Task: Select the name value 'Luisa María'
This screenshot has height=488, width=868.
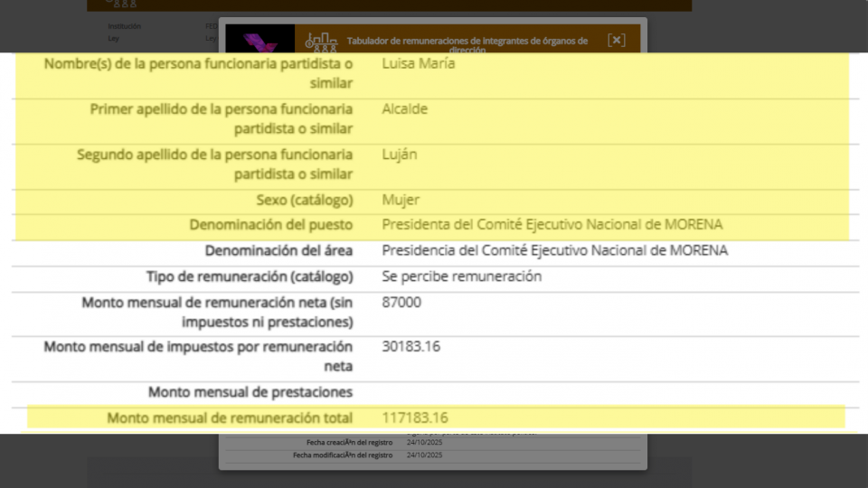Action: [x=419, y=64]
